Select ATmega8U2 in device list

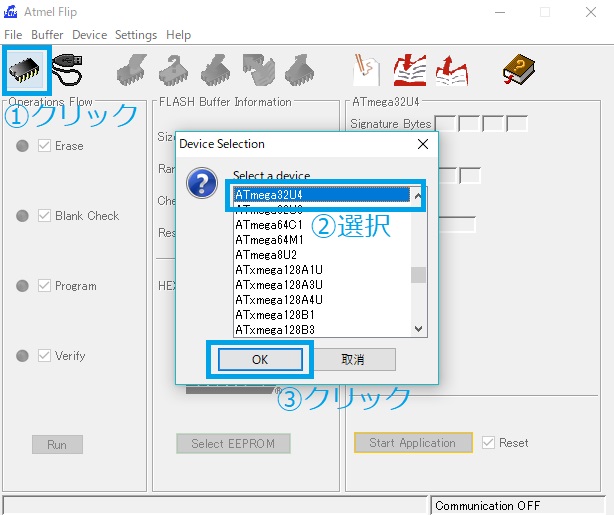point(322,255)
